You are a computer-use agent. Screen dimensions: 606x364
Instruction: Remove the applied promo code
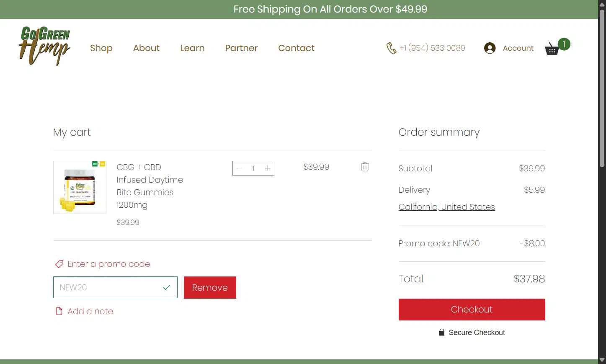tap(210, 287)
